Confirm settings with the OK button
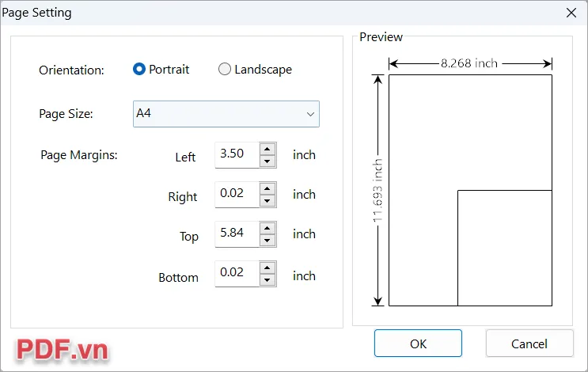Screen dimensions: 588x372 [x=418, y=344]
